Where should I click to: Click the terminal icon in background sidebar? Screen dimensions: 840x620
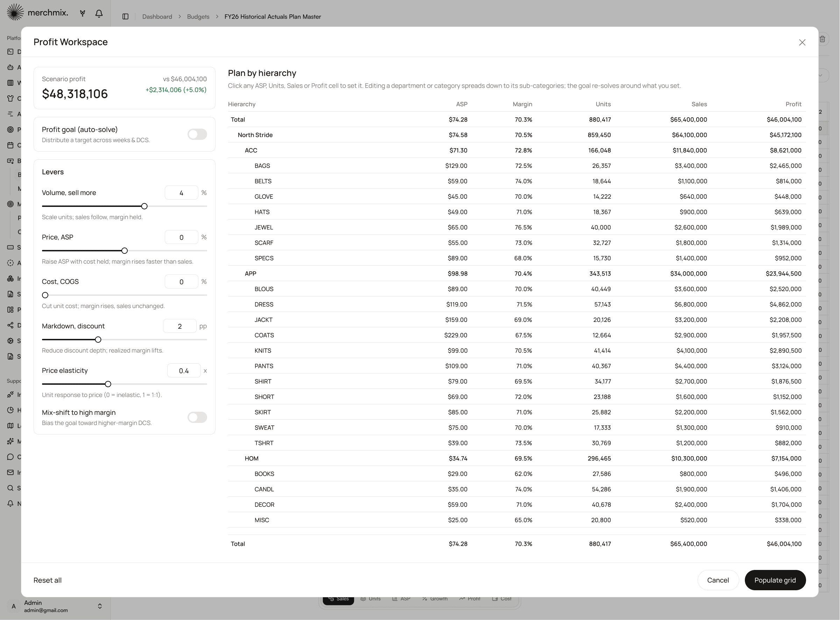coord(10,52)
